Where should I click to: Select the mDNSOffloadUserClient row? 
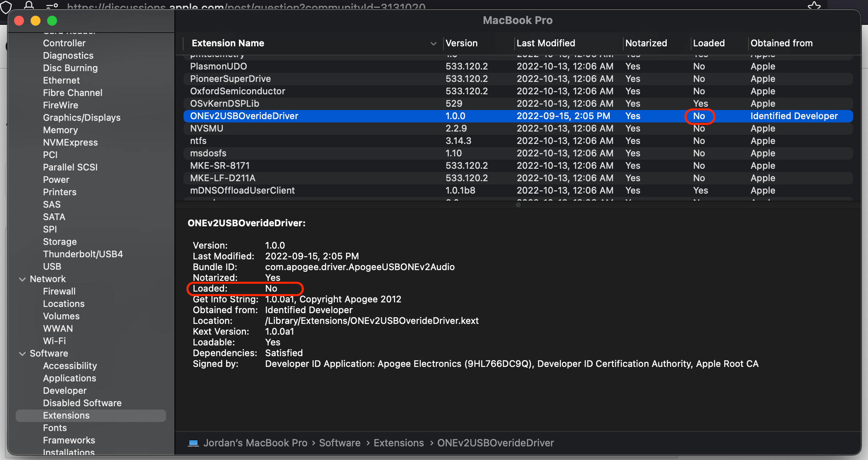pos(242,190)
